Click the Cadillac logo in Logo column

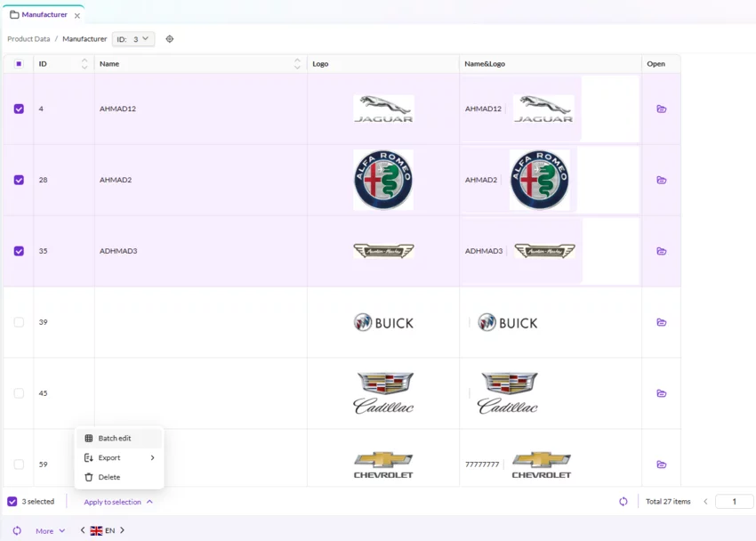point(383,393)
